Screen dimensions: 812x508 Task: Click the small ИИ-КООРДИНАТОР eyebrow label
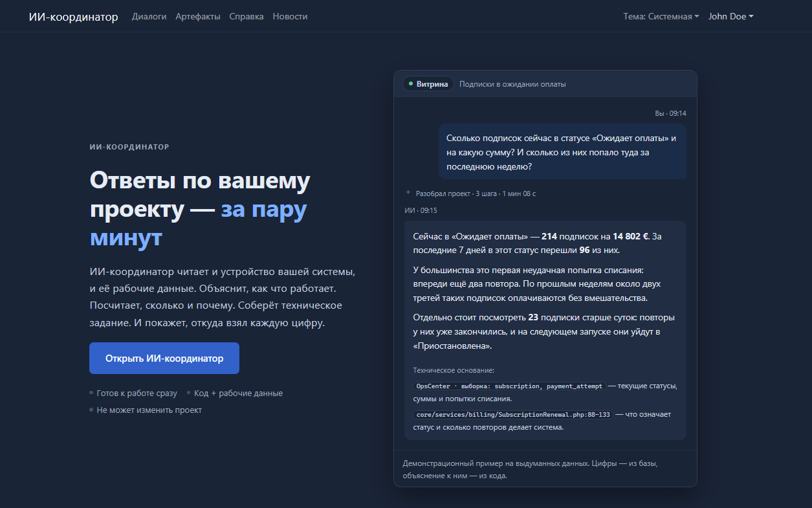tap(129, 147)
